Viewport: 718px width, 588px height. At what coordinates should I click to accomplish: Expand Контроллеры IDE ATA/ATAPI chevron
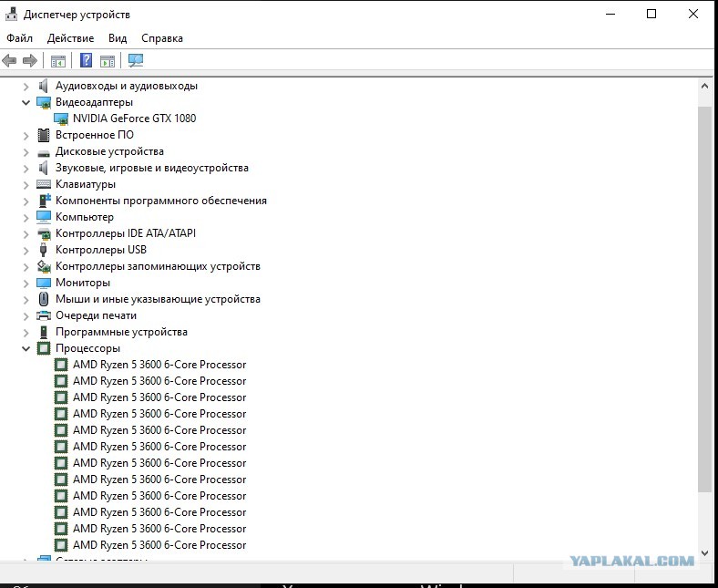pyautogui.click(x=26, y=233)
